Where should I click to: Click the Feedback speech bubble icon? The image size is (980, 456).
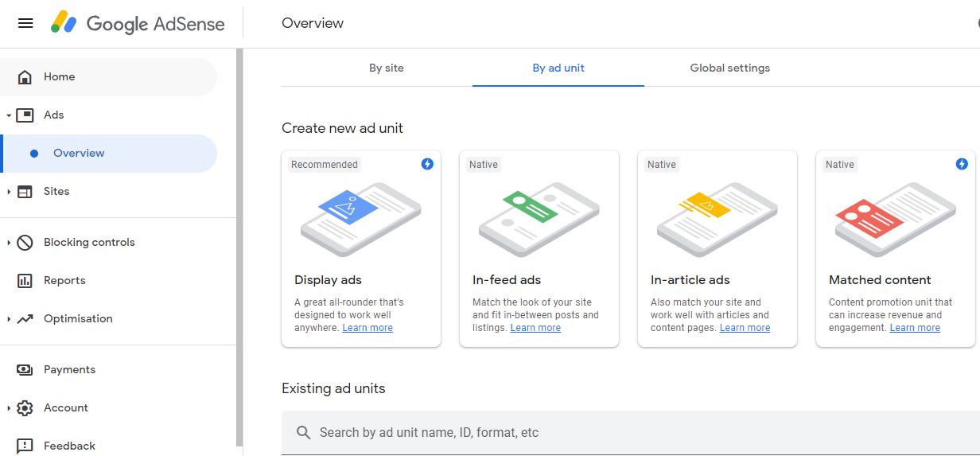click(x=25, y=446)
